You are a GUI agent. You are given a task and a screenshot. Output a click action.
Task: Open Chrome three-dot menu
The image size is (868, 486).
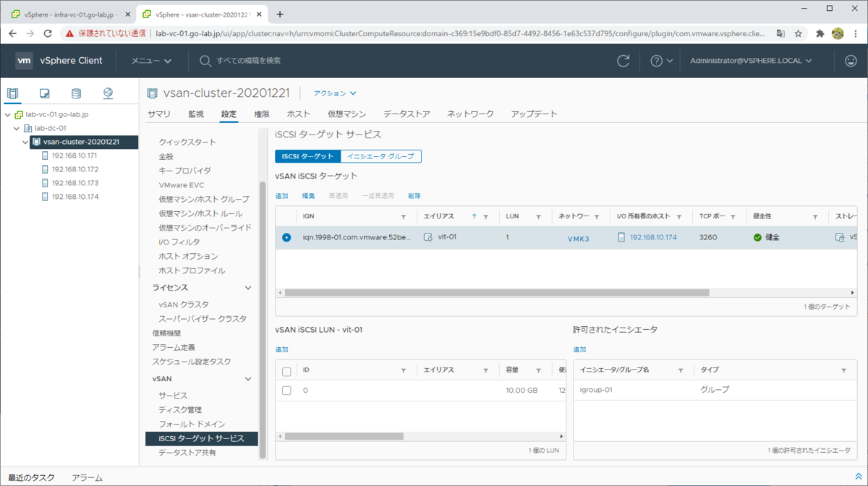pyautogui.click(x=856, y=33)
